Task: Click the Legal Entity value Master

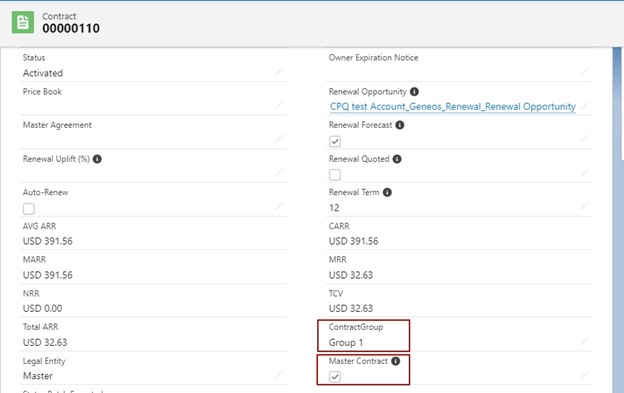Action: tap(38, 376)
